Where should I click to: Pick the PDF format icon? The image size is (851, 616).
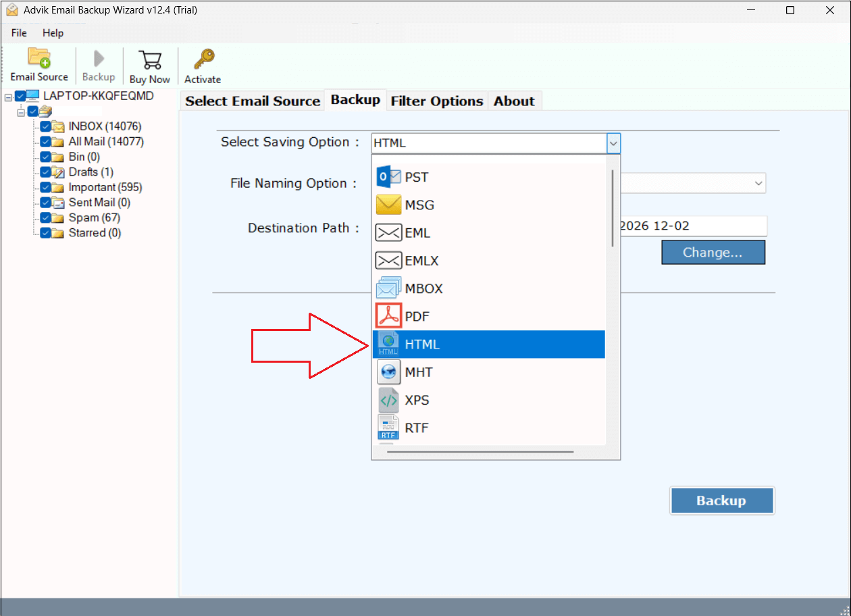click(388, 316)
